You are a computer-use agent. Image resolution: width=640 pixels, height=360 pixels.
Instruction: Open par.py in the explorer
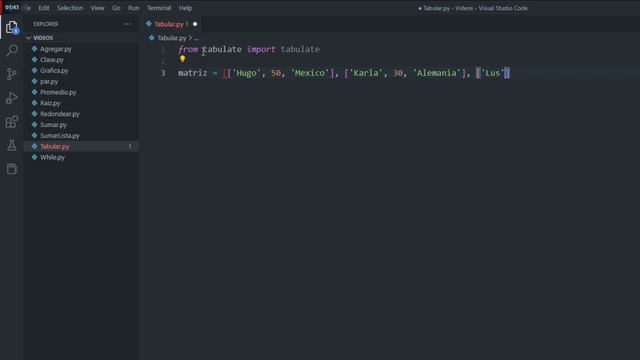pos(49,81)
